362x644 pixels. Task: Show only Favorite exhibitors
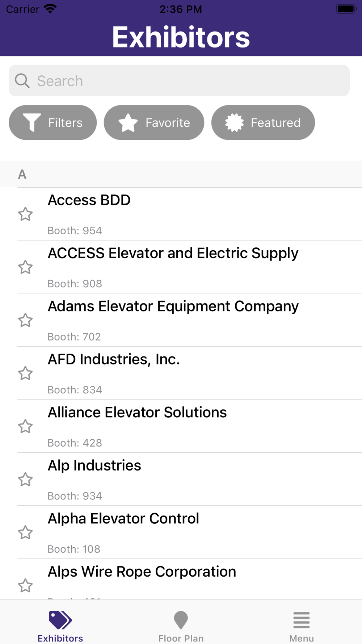point(154,123)
